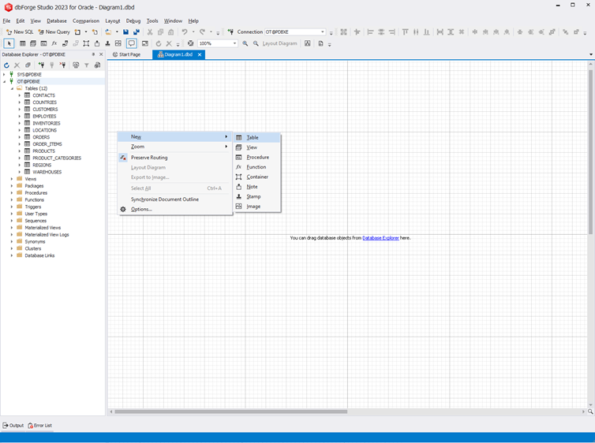
Task: Open the Debug menu
Action: (133, 21)
